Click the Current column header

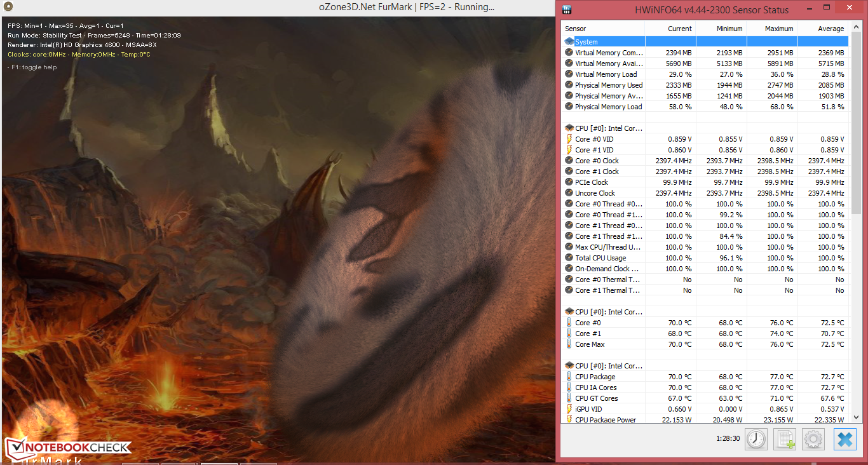(x=670, y=29)
